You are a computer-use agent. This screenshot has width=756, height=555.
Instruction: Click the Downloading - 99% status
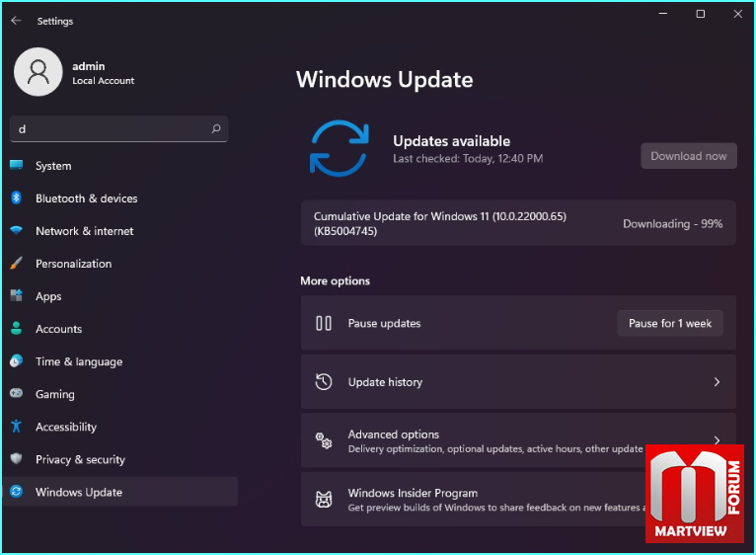click(672, 223)
